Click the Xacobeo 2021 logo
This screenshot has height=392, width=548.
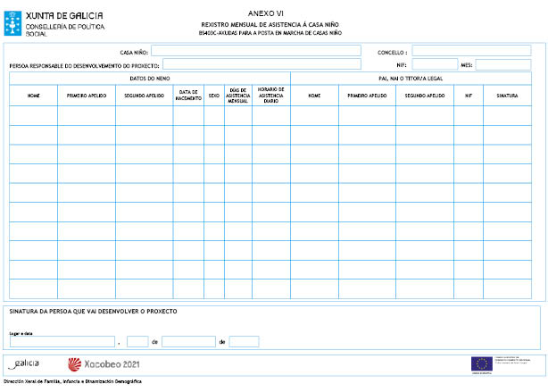point(104,363)
